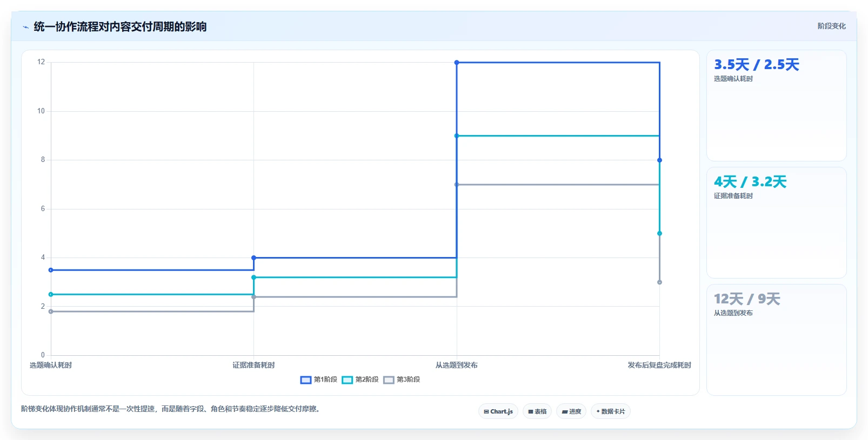
Task: Click the y-axis value 6
Action: point(43,209)
